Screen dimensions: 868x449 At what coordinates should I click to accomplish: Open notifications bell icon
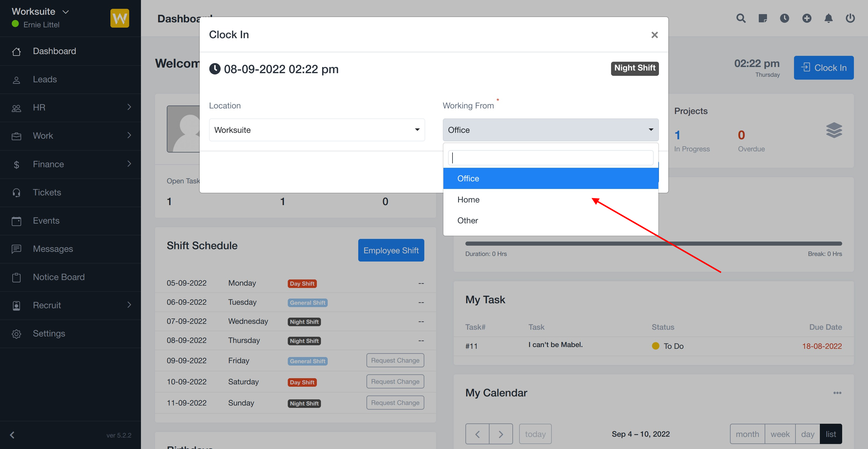pos(829,18)
